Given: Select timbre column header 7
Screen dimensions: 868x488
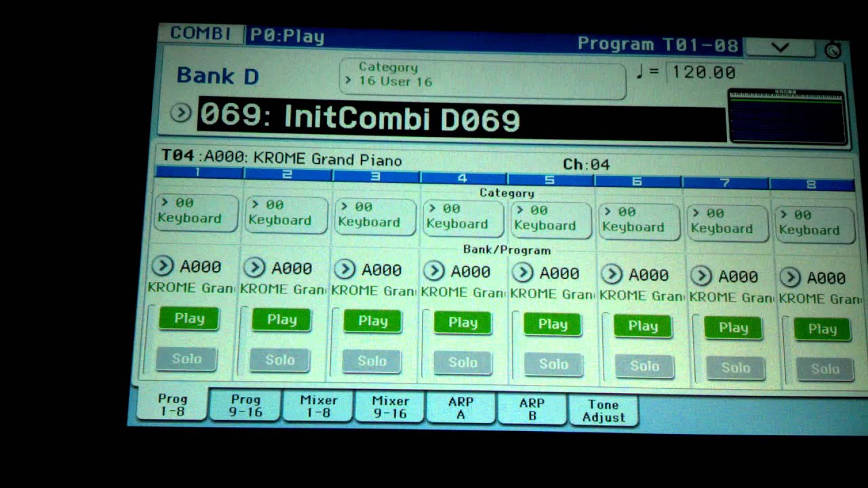Looking at the screenshot, I should 726,183.
